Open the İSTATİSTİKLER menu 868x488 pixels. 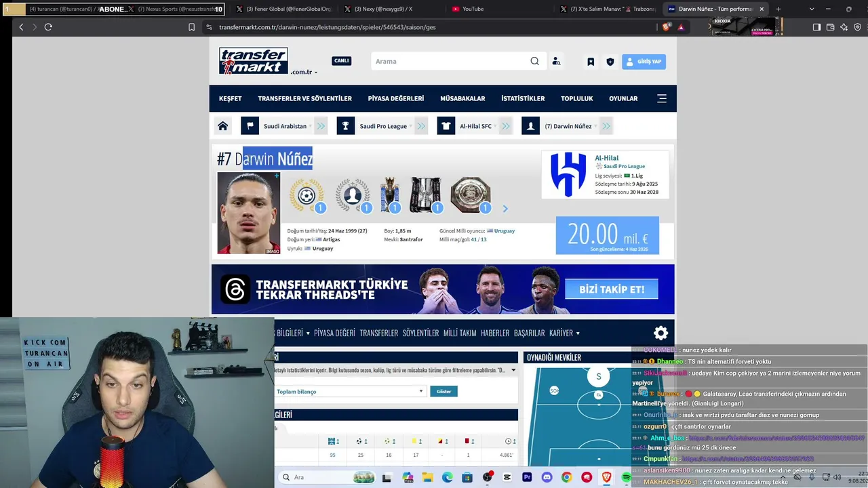pyautogui.click(x=523, y=98)
